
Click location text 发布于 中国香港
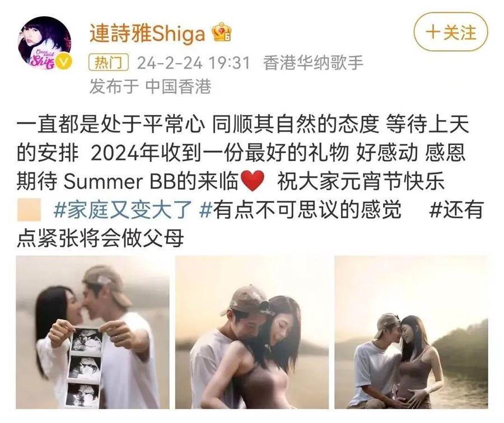coord(151,86)
